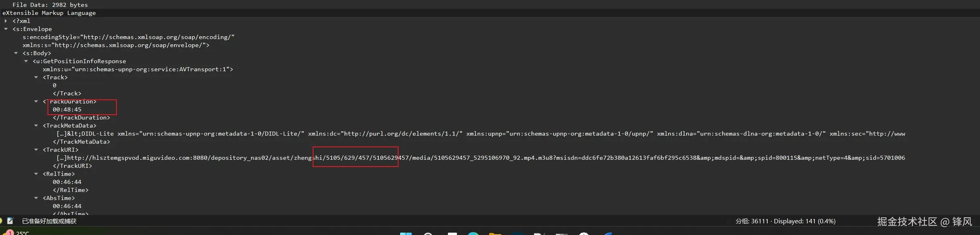Select the </TrackURI> closing tag row
The width and height of the screenshot is (980, 235).
(73, 166)
